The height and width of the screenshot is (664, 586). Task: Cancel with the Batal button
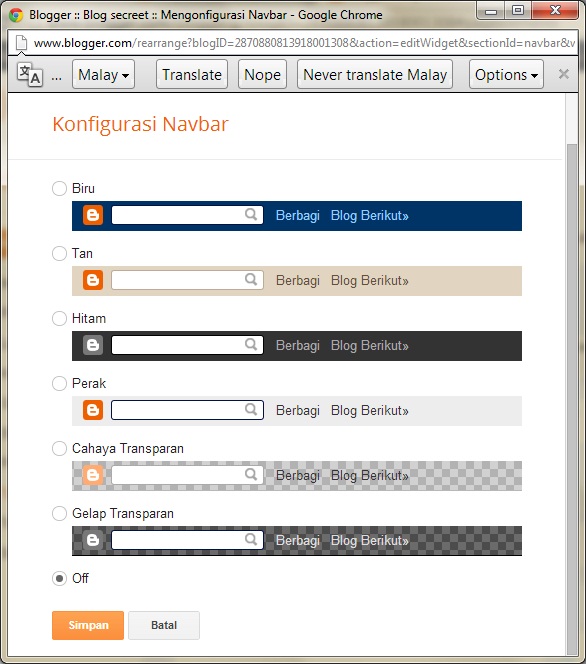(164, 625)
